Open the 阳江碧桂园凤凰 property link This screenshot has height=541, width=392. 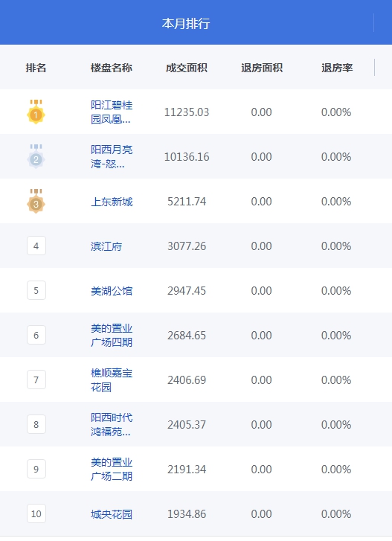click(x=112, y=112)
